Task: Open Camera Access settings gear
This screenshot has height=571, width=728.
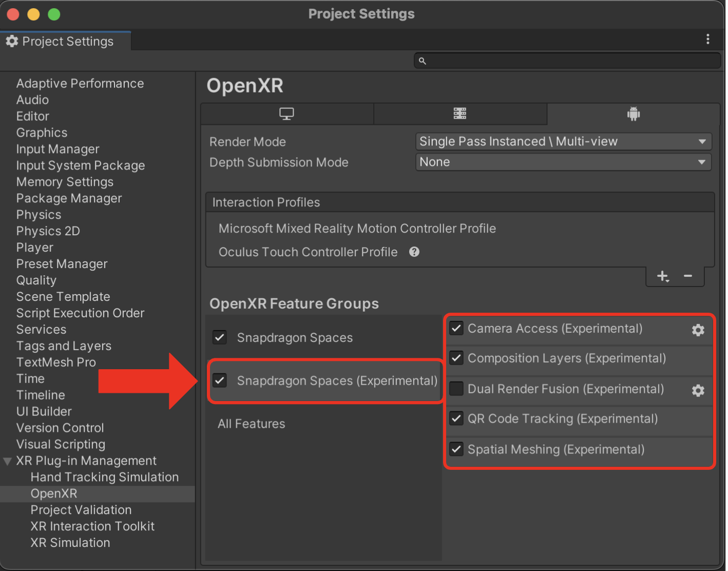Action: [698, 330]
